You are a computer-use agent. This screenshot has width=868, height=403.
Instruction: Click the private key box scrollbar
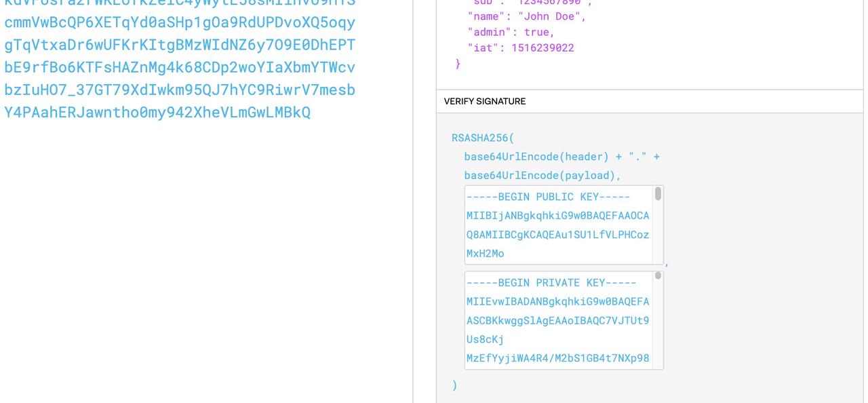[656, 275]
